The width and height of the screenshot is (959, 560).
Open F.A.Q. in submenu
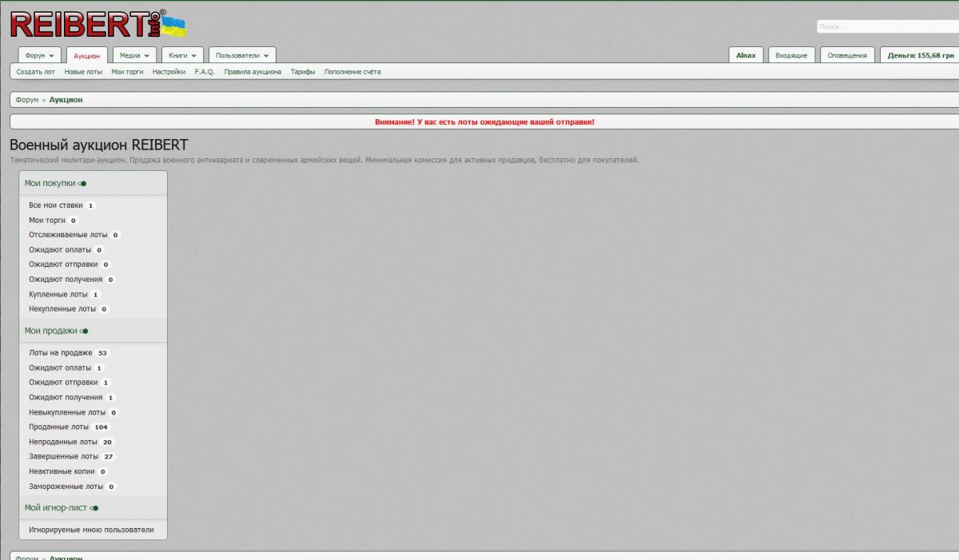[205, 72]
